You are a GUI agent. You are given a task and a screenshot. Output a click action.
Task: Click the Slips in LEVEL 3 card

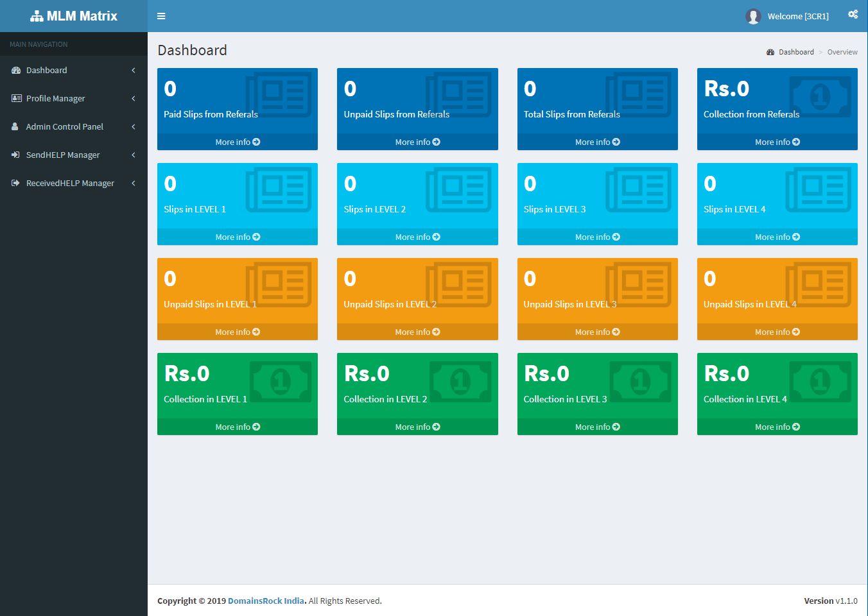597,196
